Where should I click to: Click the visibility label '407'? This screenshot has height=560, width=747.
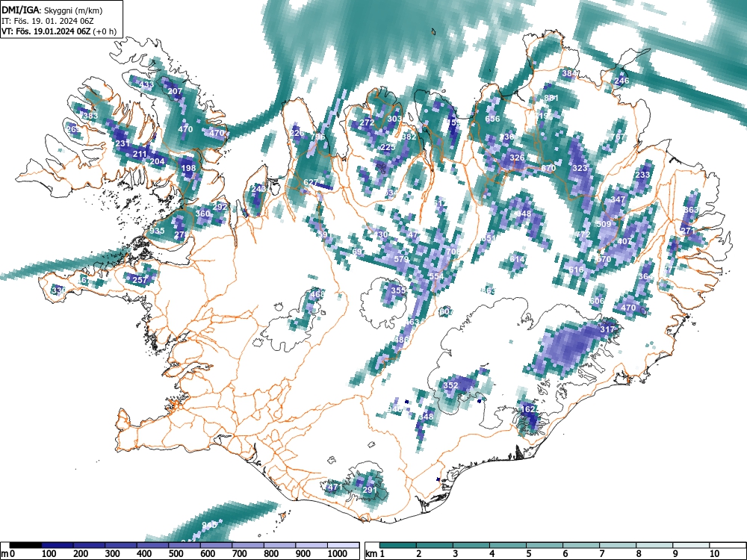(624, 241)
